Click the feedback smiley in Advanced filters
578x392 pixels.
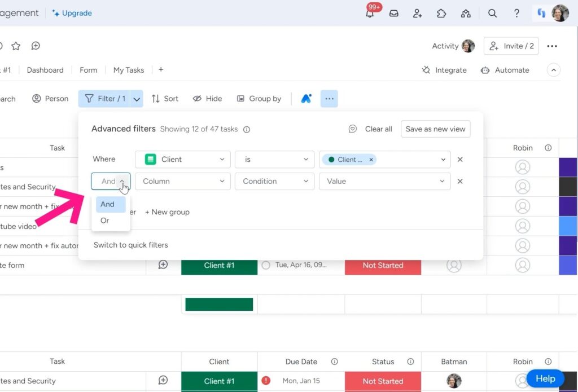point(353,129)
